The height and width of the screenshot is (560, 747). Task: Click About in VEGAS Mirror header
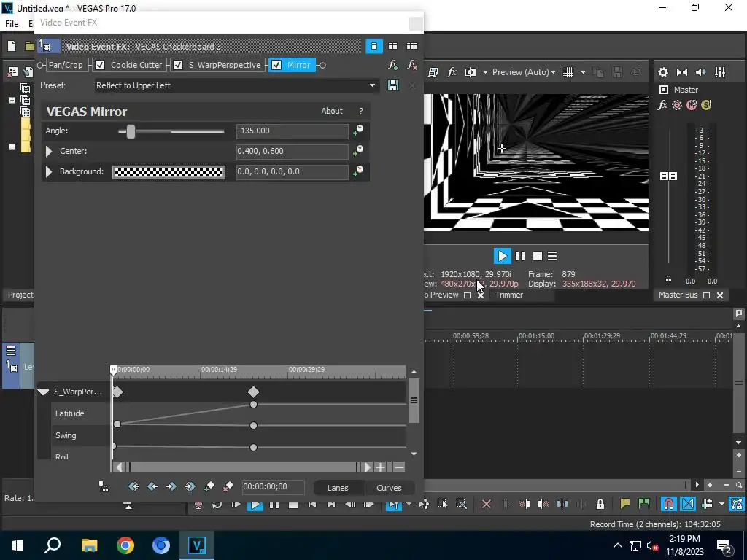(332, 111)
